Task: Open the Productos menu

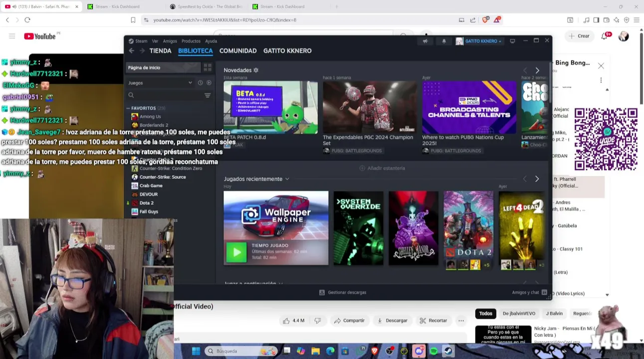Action: [191, 41]
